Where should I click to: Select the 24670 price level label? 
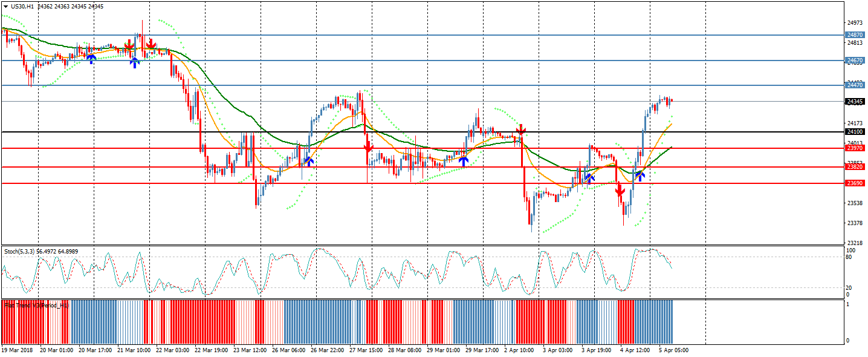[x=855, y=61]
